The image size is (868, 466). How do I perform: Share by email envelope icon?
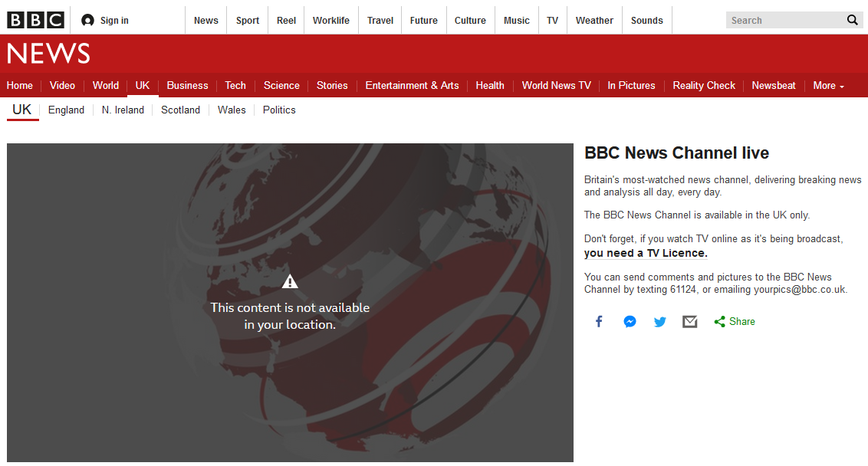[690, 322]
